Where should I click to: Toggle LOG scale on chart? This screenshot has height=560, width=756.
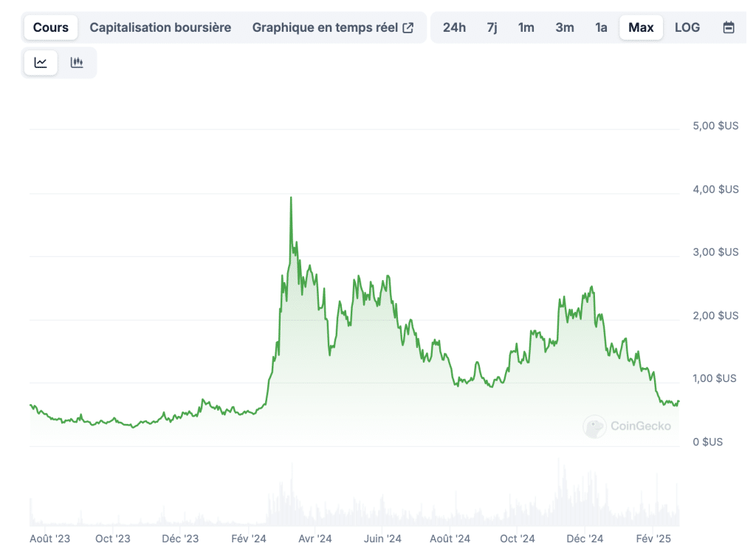point(687,27)
